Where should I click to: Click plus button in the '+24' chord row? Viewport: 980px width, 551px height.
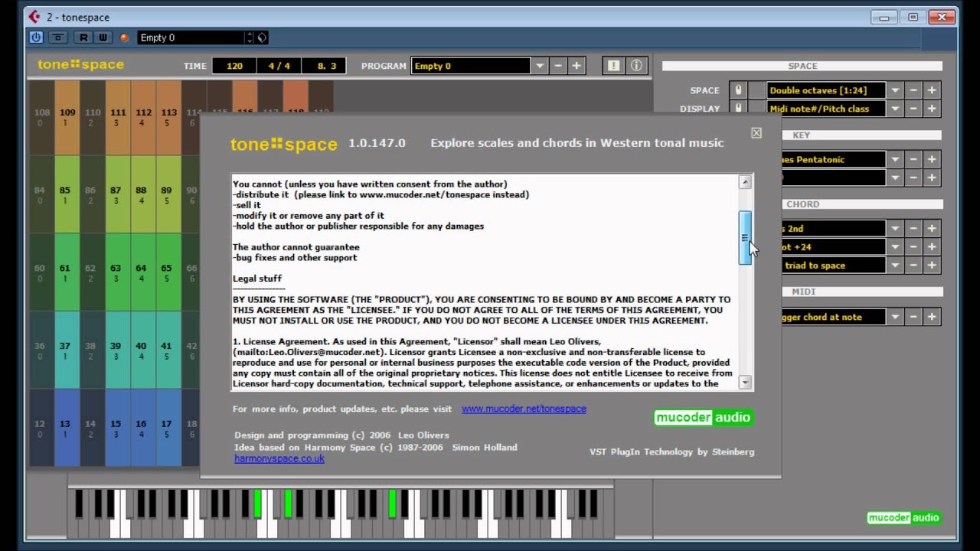pyautogui.click(x=932, y=246)
